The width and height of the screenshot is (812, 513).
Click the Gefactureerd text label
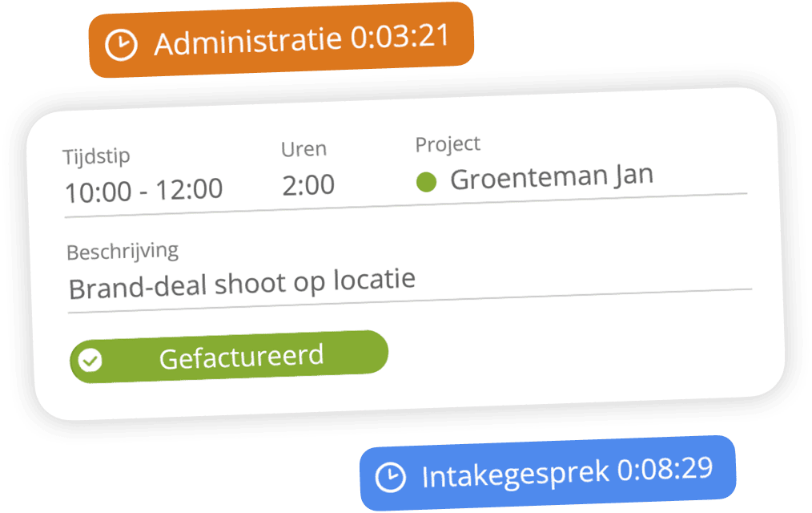pos(241,357)
